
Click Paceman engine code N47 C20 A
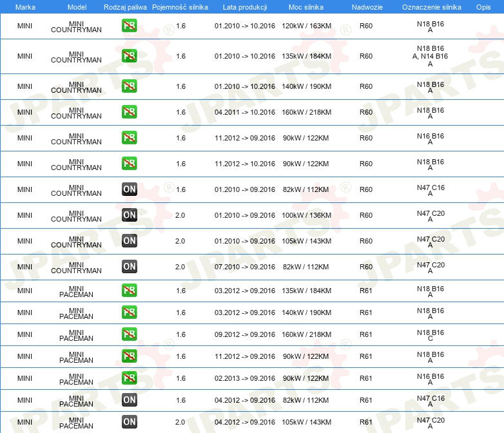point(431,423)
